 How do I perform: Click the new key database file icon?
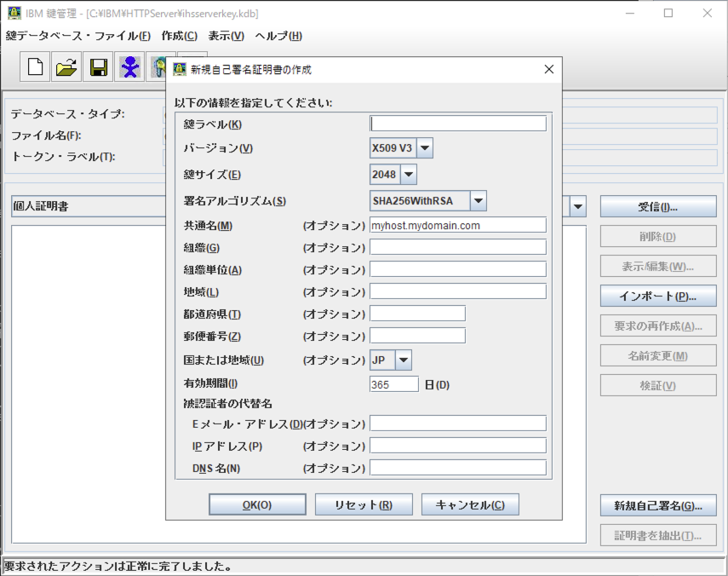pyautogui.click(x=35, y=67)
